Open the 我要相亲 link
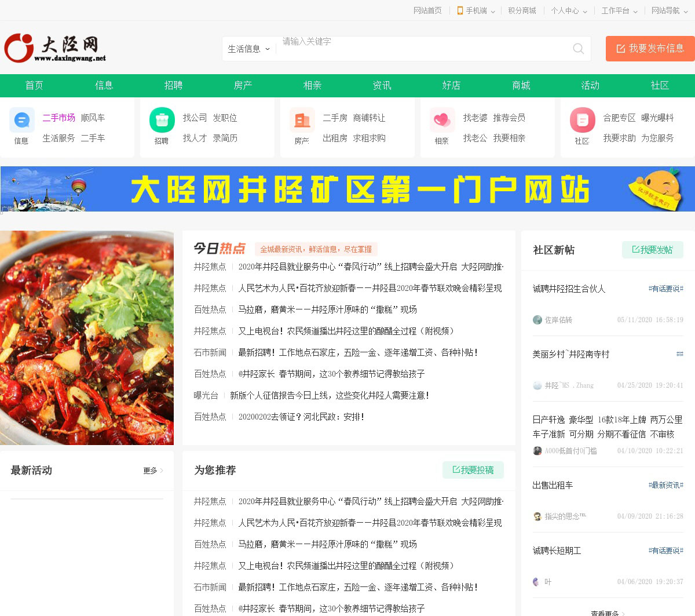 pos(509,138)
